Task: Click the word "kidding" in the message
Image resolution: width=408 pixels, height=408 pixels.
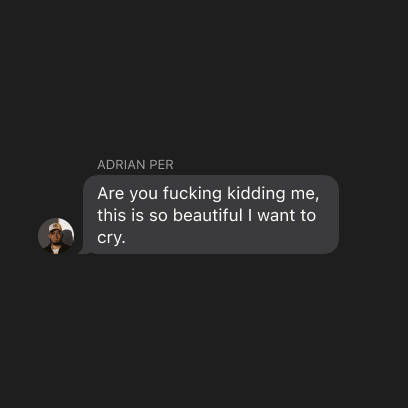Action: pyautogui.click(x=256, y=193)
